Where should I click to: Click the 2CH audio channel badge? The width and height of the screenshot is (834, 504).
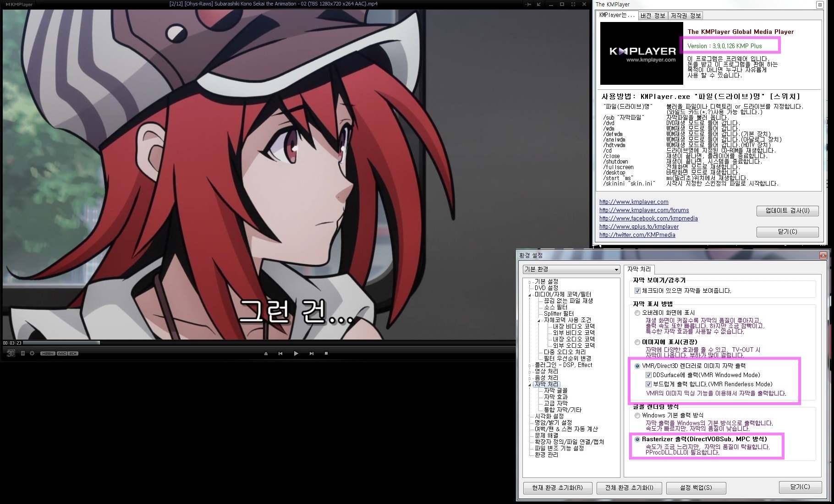[73, 353]
